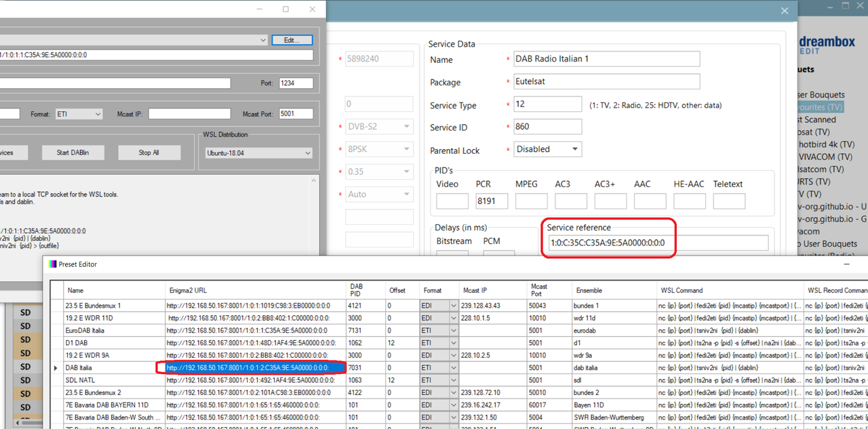Click the Video PID field
This screenshot has height=429, width=868.
(452, 201)
